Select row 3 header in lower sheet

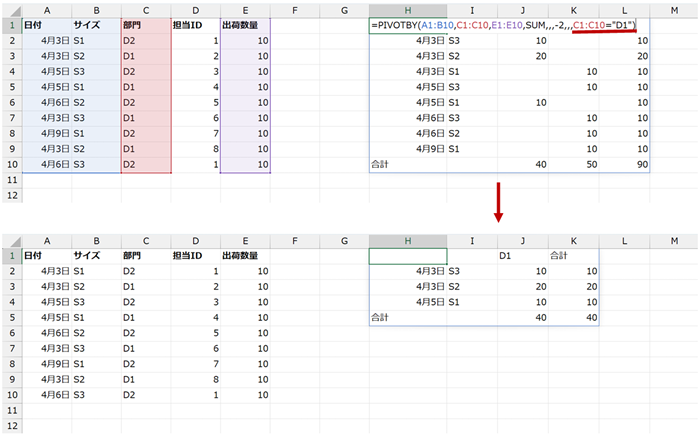point(12,287)
